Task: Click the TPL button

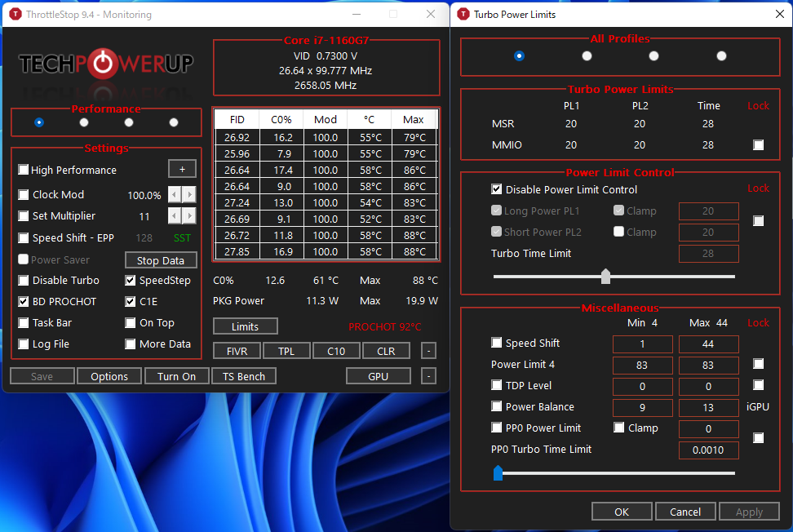Action: tap(286, 351)
